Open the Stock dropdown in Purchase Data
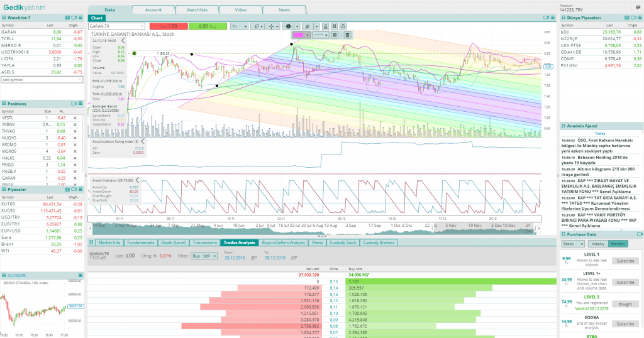The image size is (644, 338). click(x=573, y=243)
